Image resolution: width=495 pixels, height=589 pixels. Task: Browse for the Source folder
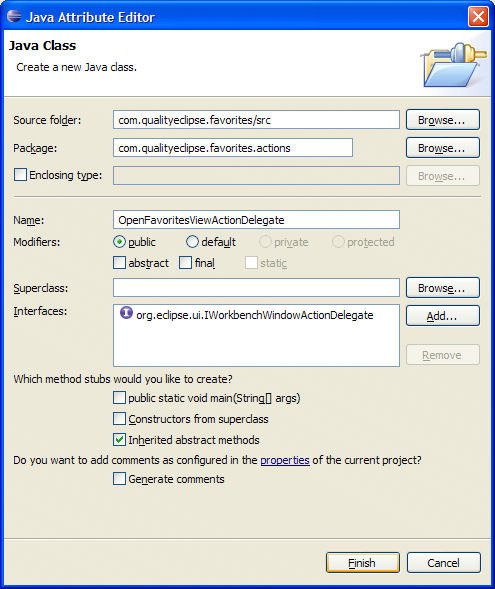443,120
